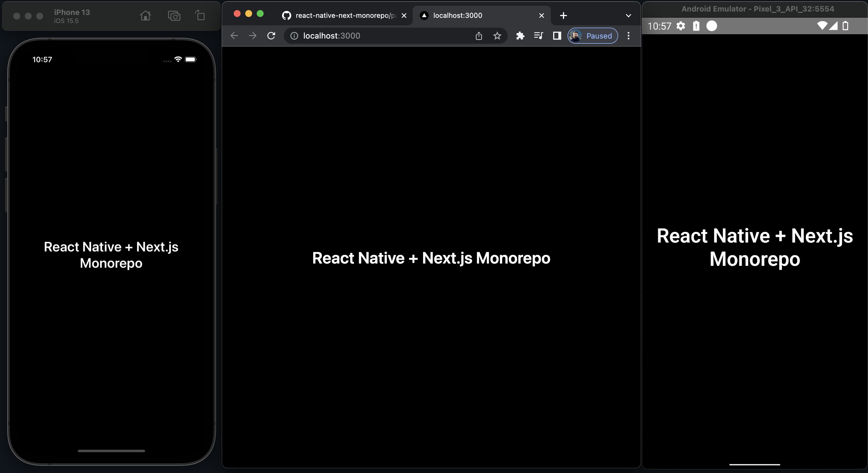The image size is (868, 473).
Task: Open Chrome three-dot menu
Action: (x=629, y=36)
